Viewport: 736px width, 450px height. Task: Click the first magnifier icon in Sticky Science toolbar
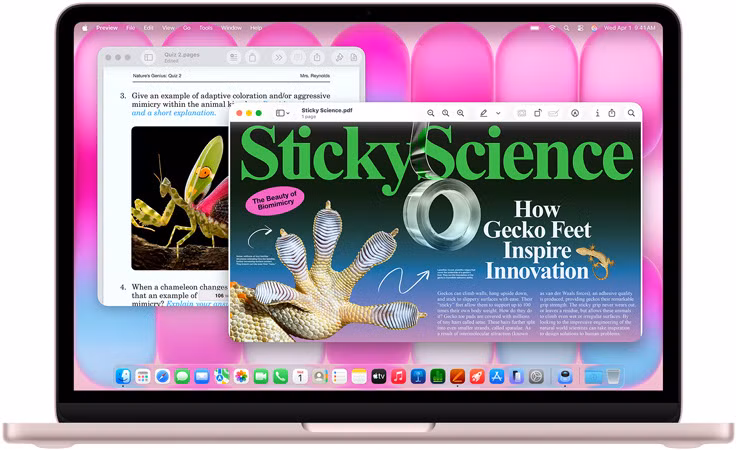coord(431,114)
